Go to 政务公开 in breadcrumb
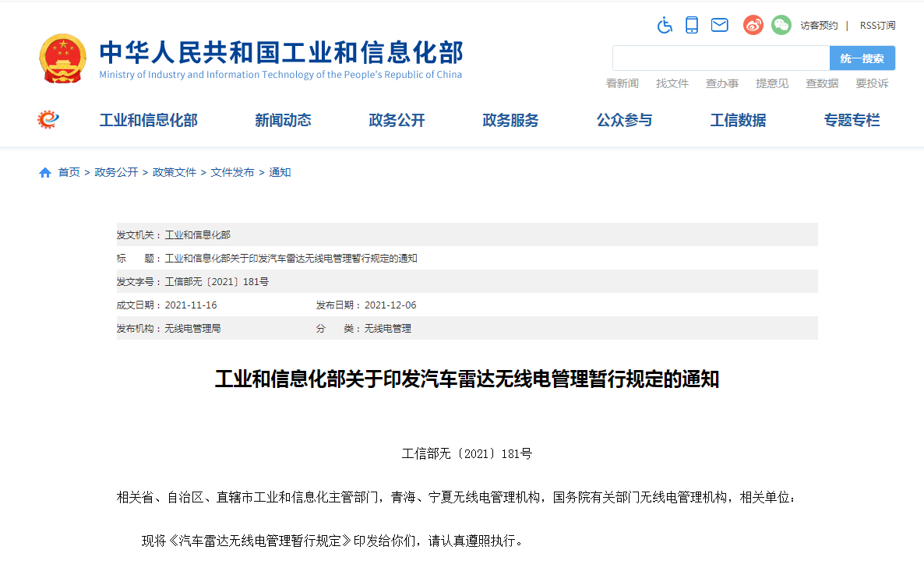Viewport: 924px width, 564px height. click(x=116, y=173)
